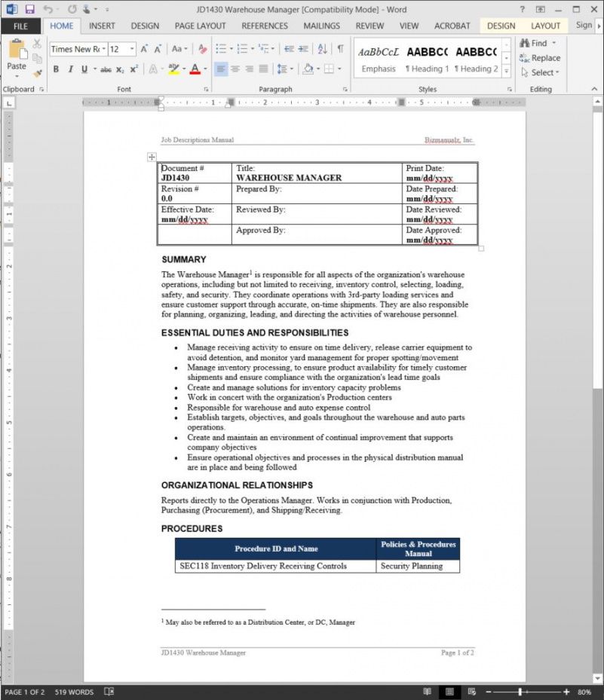The height and width of the screenshot is (700, 604).
Task: Expand the font size dropdown
Action: point(133,49)
